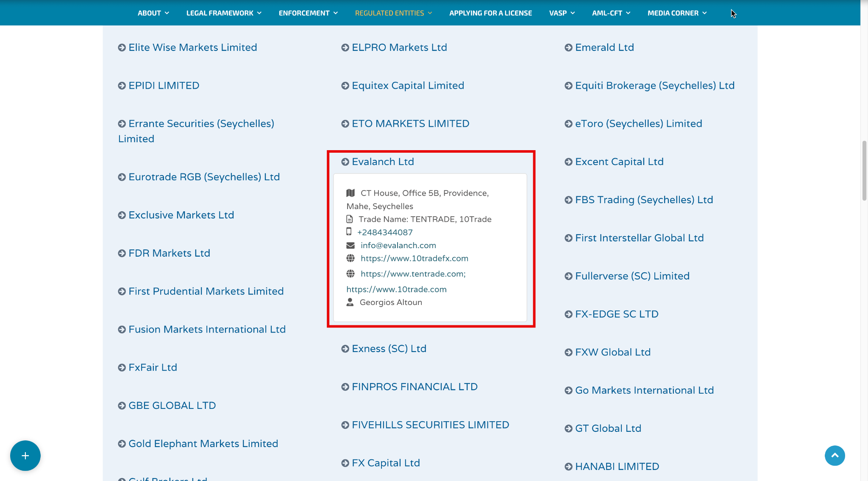Click arrow icon beside Eurotrade RGB
Image resolution: width=868 pixels, height=481 pixels.
[x=122, y=177]
